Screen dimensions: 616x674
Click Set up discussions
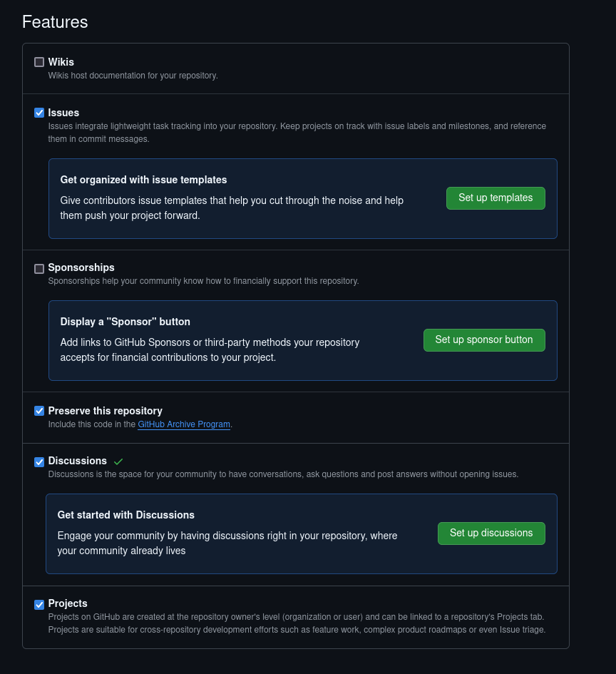pos(491,533)
